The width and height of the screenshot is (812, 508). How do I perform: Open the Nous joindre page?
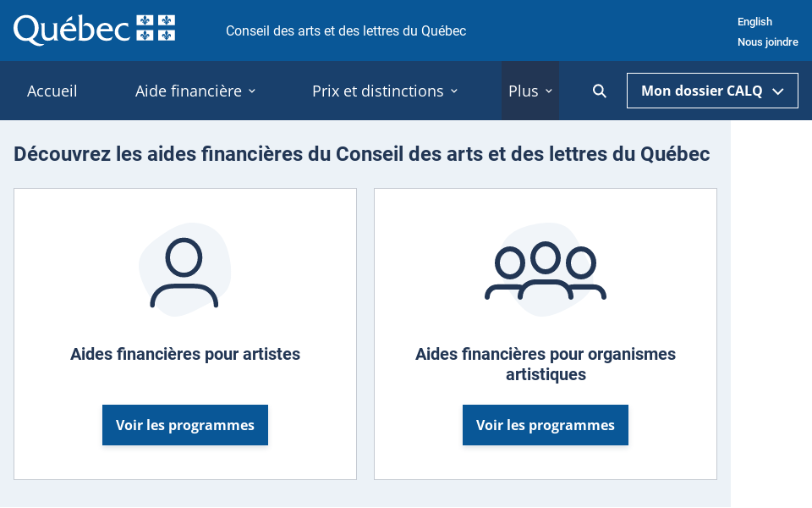768,41
